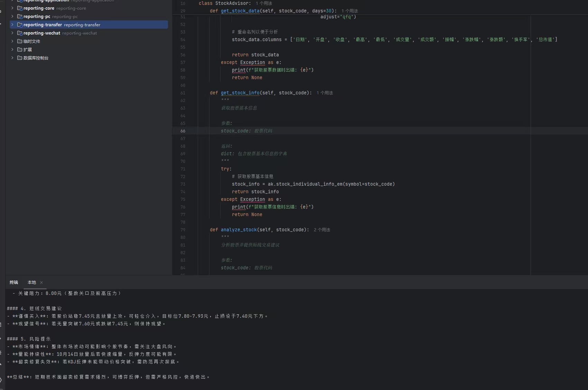Select reporting-pc in the project tree
Viewport: 588px width, 390px height.
(37, 17)
